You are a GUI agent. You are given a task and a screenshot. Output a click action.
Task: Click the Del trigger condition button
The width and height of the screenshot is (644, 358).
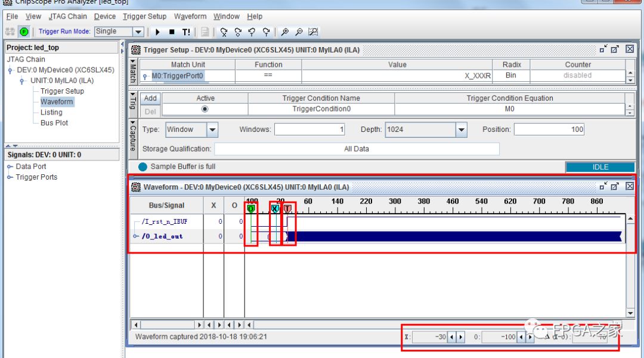150,112
